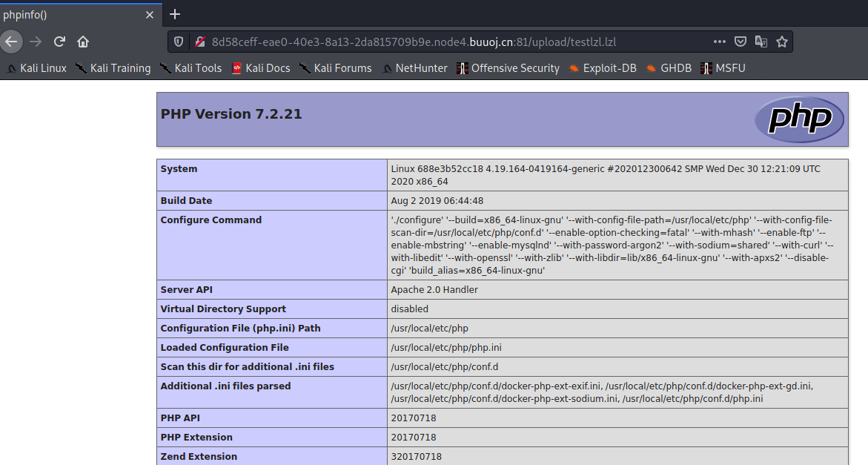Viewport: 868px width, 465px height.
Task: Open a new tab
Action: 175,14
